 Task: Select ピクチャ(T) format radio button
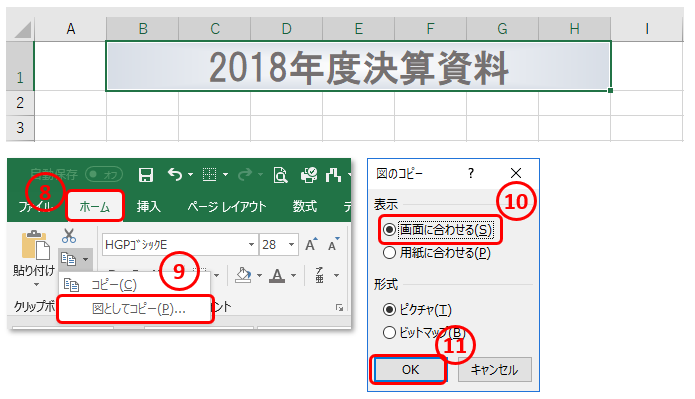point(389,309)
